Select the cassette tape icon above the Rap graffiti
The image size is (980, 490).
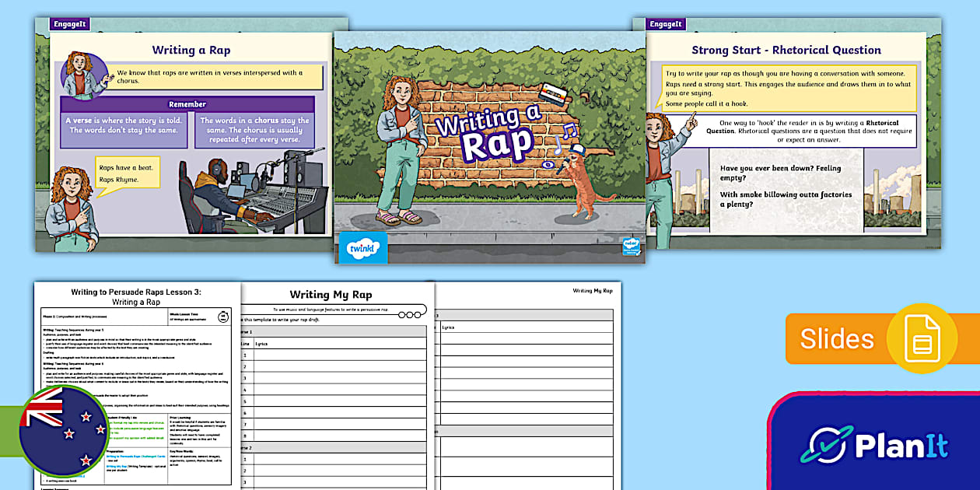(553, 93)
